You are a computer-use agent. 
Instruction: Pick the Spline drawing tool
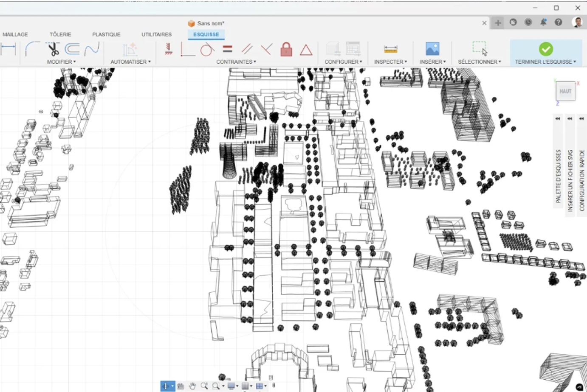[x=92, y=49]
